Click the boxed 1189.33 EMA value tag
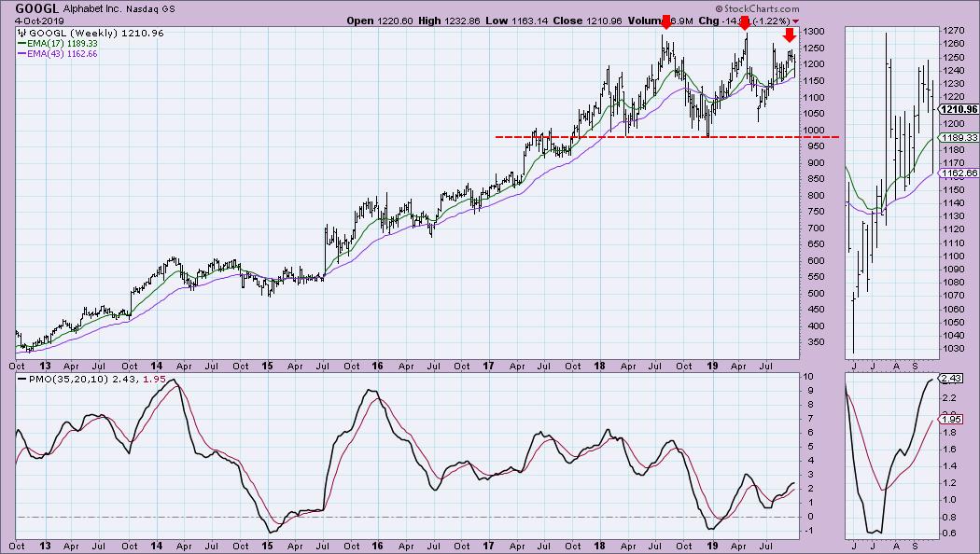 pos(959,137)
